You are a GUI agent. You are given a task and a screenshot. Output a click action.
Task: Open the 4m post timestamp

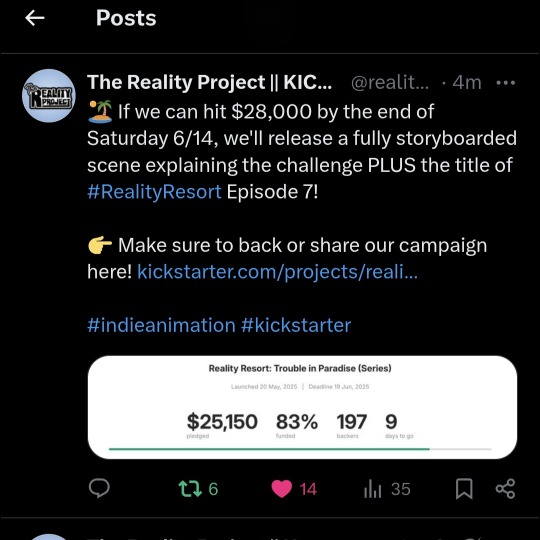[467, 83]
